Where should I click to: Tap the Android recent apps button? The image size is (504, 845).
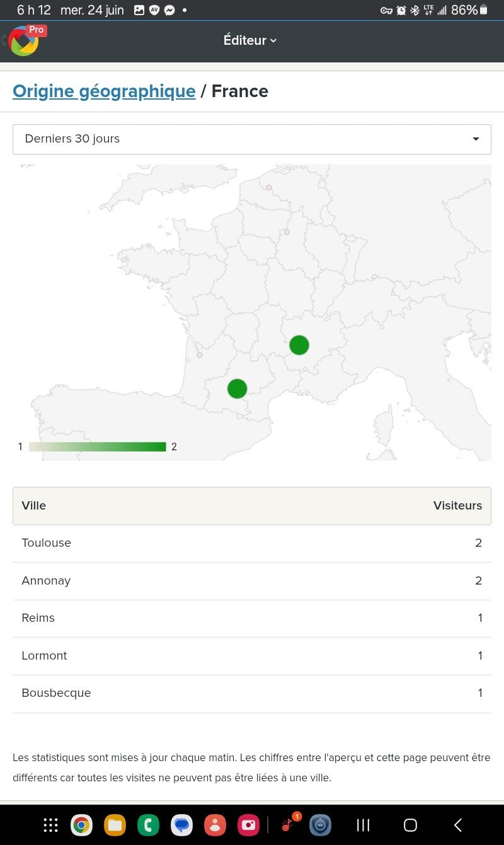363,825
